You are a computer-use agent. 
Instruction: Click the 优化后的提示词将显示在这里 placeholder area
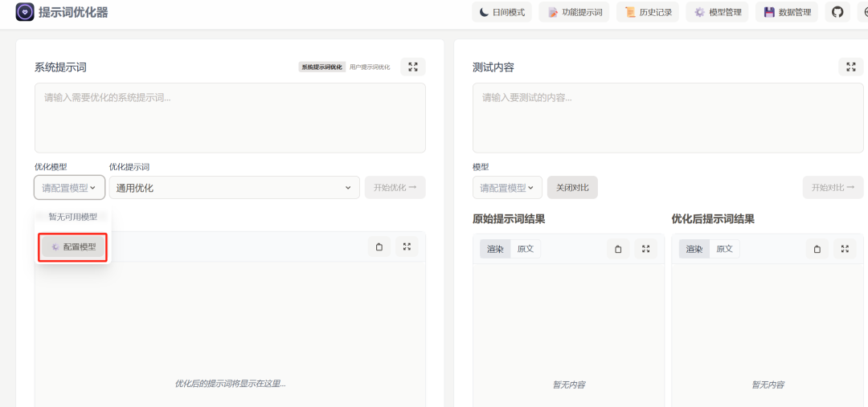tap(231, 383)
